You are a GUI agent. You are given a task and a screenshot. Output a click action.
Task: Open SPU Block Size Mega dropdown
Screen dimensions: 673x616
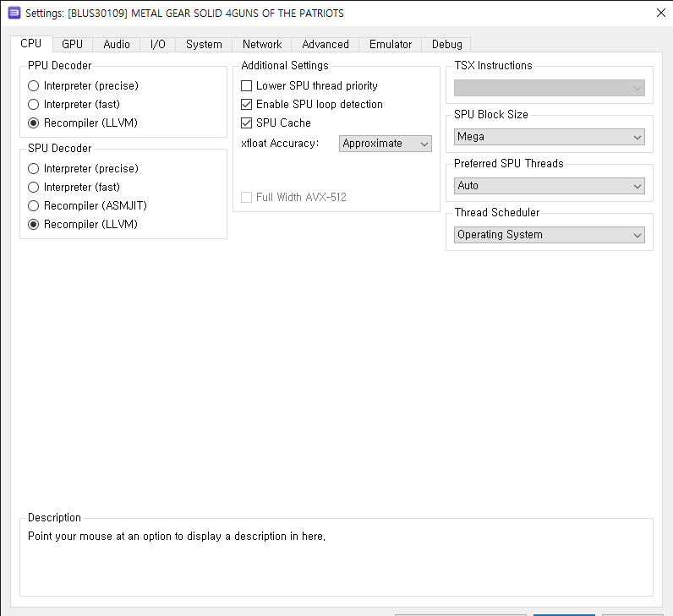point(549,137)
